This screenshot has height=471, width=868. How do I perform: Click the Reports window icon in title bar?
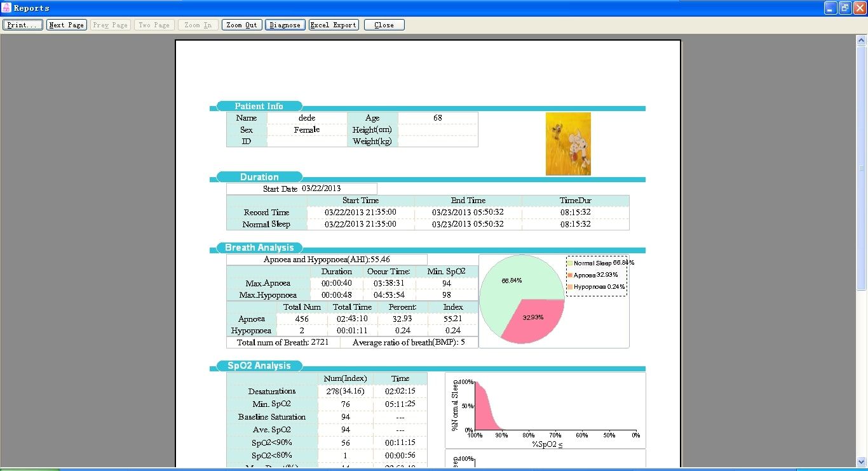click(6, 8)
